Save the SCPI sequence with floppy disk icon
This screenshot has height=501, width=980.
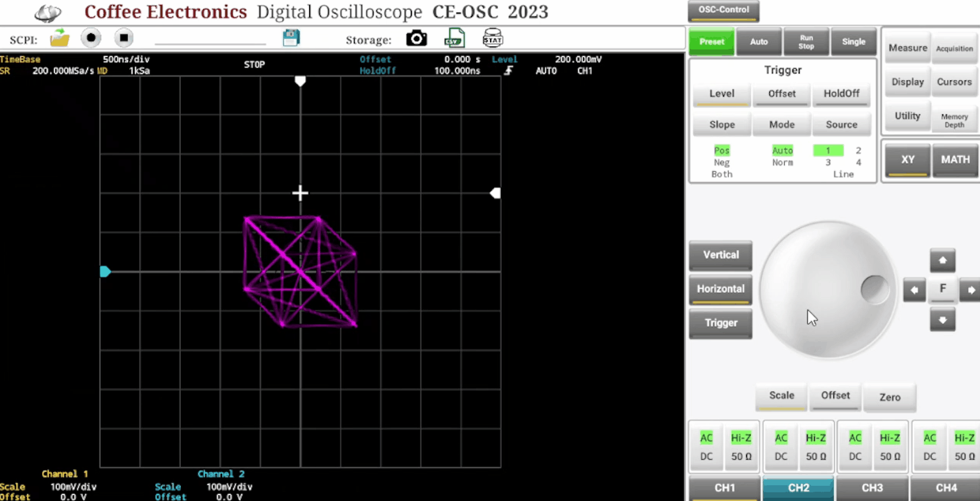[291, 37]
